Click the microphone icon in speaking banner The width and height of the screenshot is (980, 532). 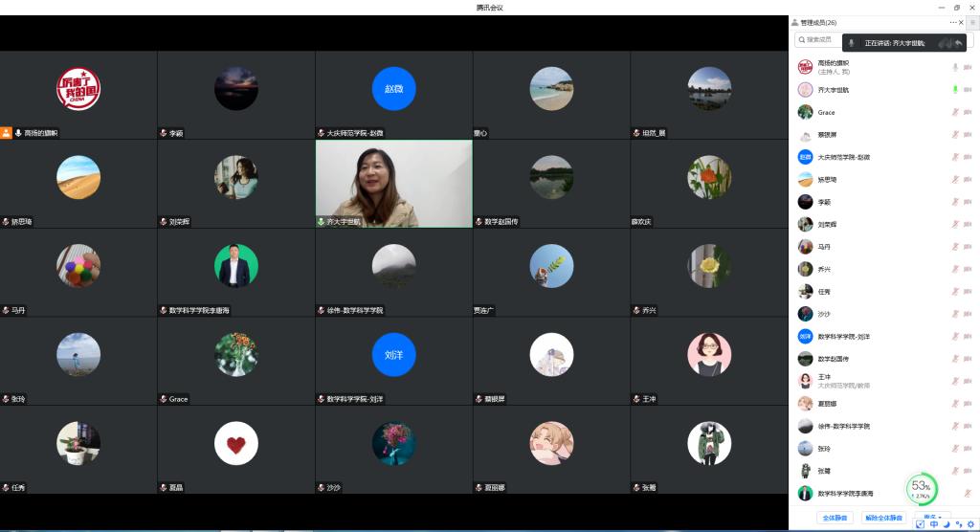pyautogui.click(x=852, y=43)
